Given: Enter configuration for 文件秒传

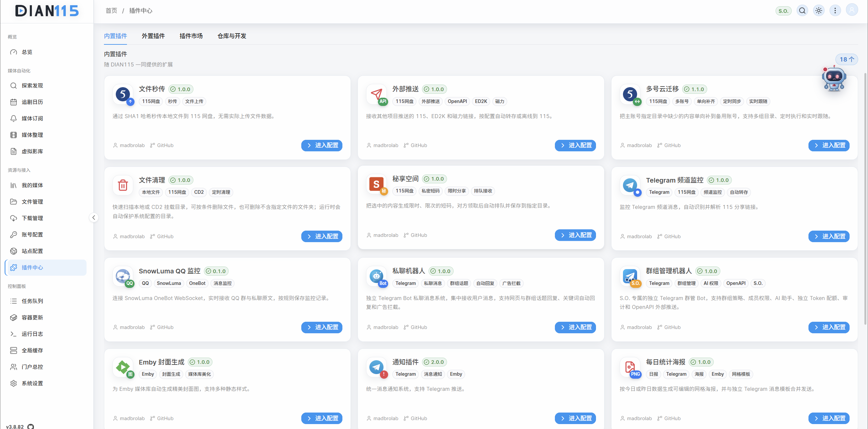Looking at the screenshot, I should [x=322, y=145].
